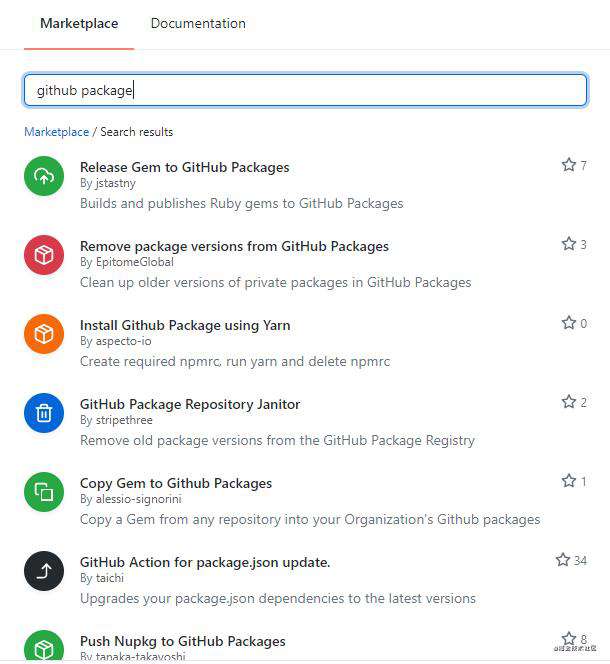This screenshot has width=610, height=664.
Task: Open Push Nupkg to GitHub Packages
Action: click(183, 642)
